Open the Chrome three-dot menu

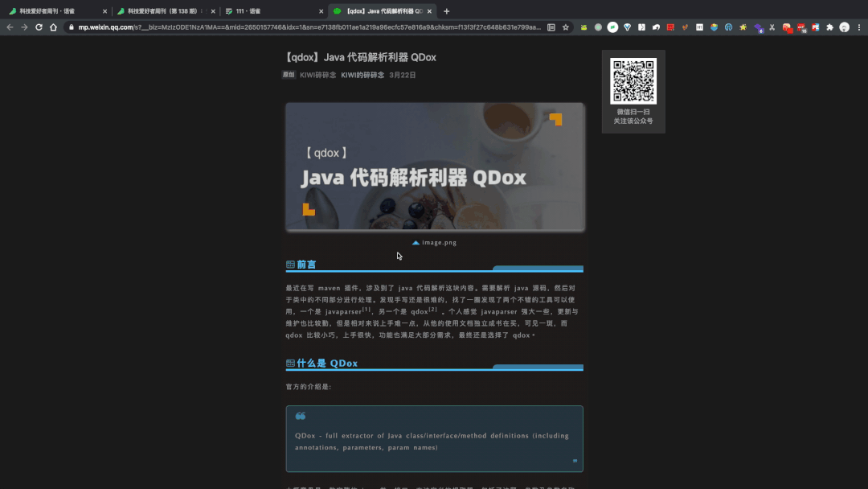pos(859,27)
